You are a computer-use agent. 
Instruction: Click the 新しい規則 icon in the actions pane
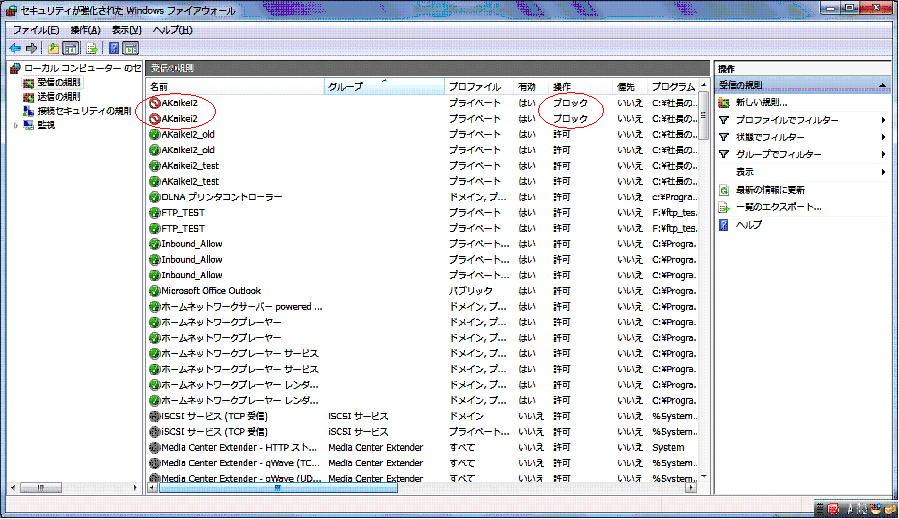[x=724, y=103]
